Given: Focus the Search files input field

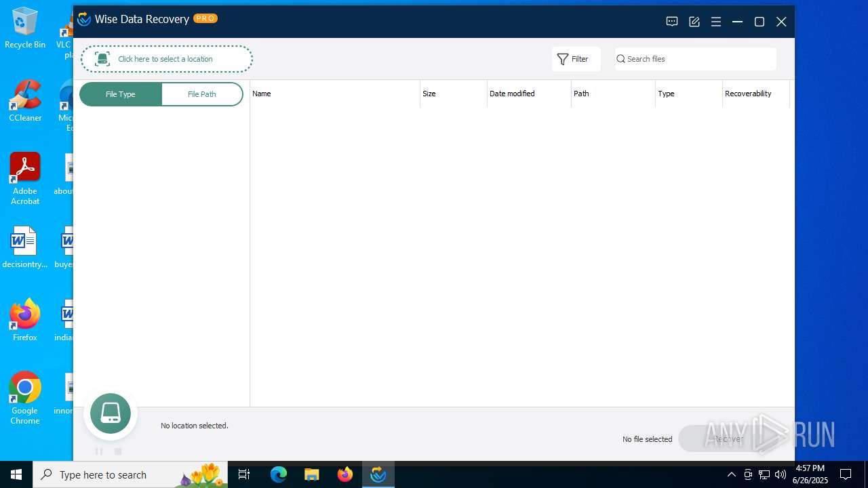Looking at the screenshot, I should (x=696, y=59).
